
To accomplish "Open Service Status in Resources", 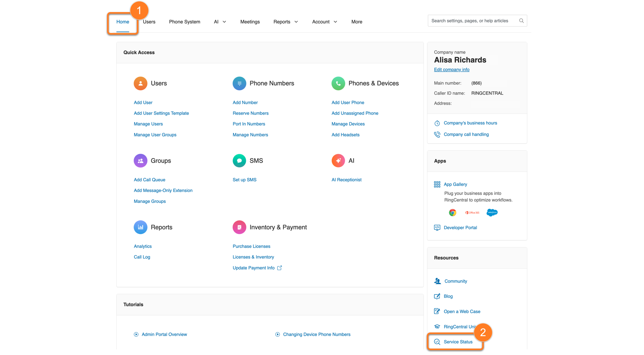I will point(458,342).
